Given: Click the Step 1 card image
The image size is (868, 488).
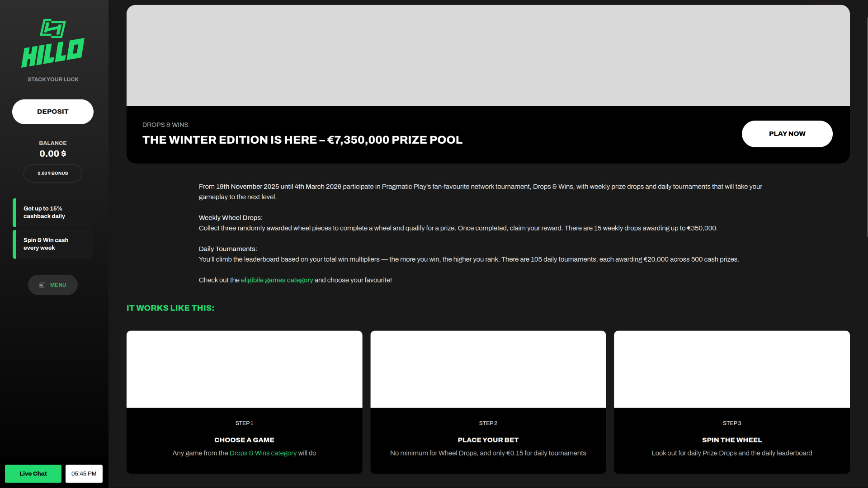Looking at the screenshot, I should pos(244,369).
